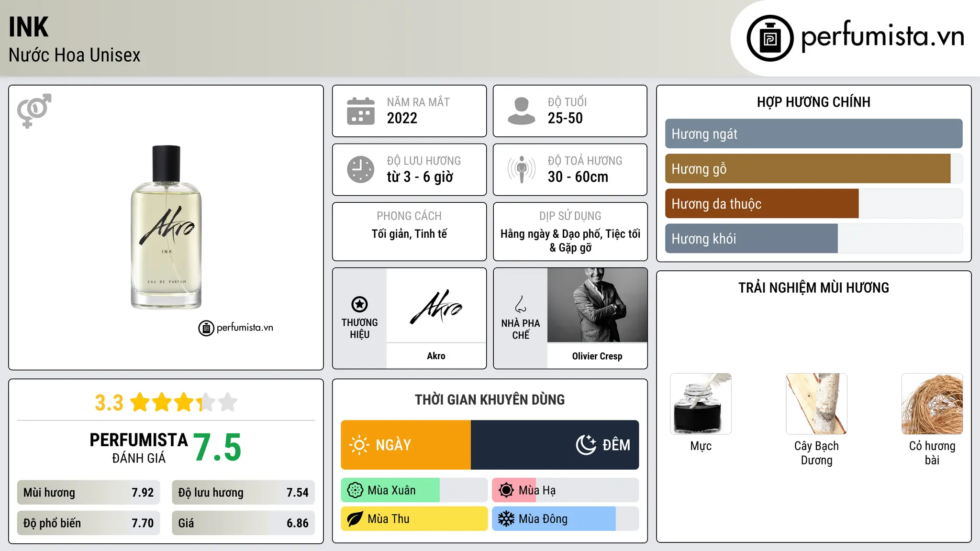Click the perfumista.vn site name in header
Image resolution: width=980 pixels, height=551 pixels.
(x=883, y=36)
